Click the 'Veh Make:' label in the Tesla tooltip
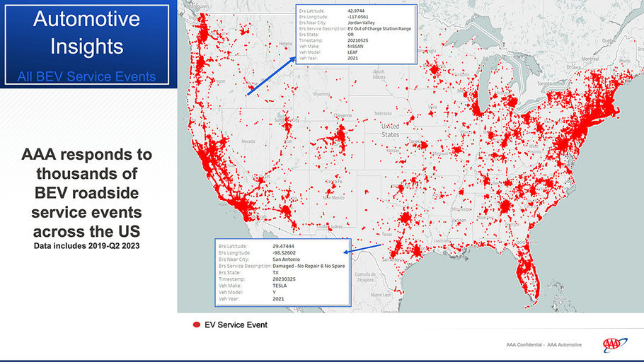 [229, 286]
